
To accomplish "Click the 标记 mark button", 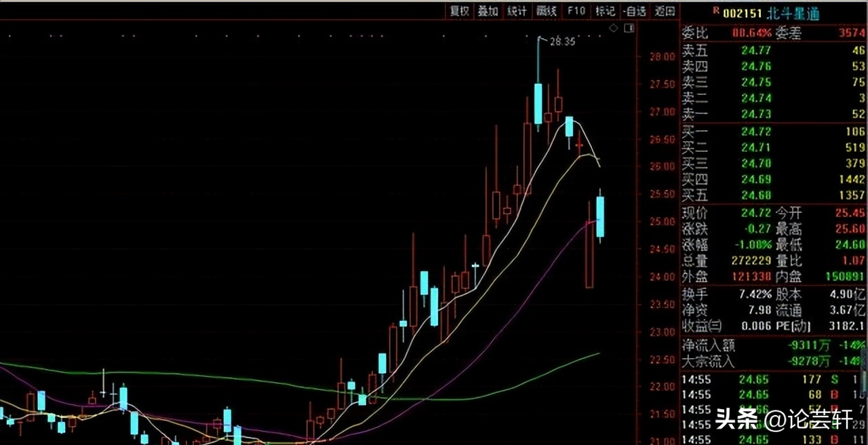I will [604, 11].
